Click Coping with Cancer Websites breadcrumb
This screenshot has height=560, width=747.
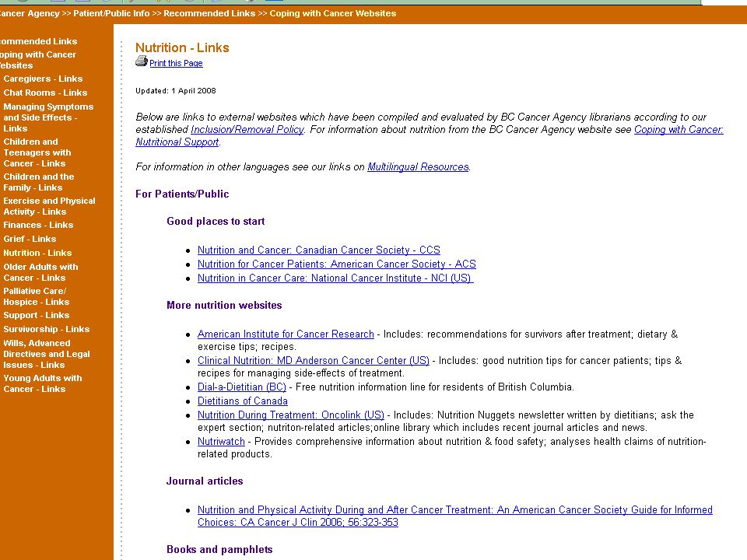(x=333, y=13)
